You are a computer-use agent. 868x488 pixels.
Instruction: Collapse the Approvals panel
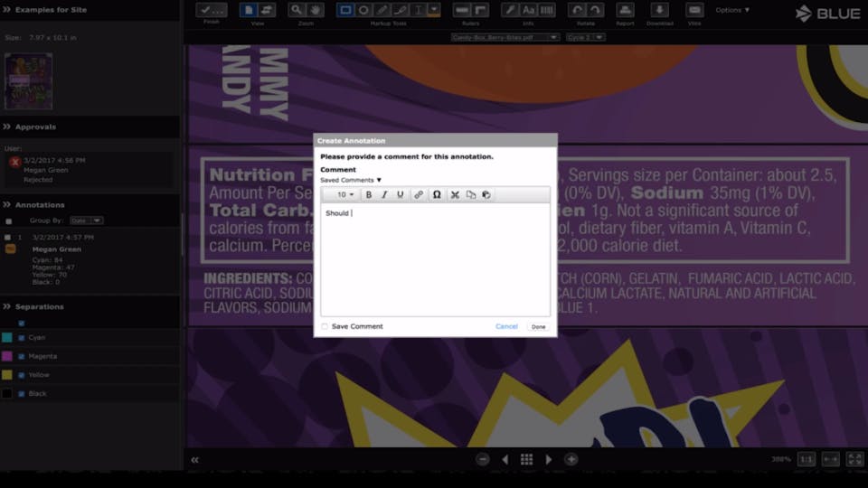coord(6,127)
